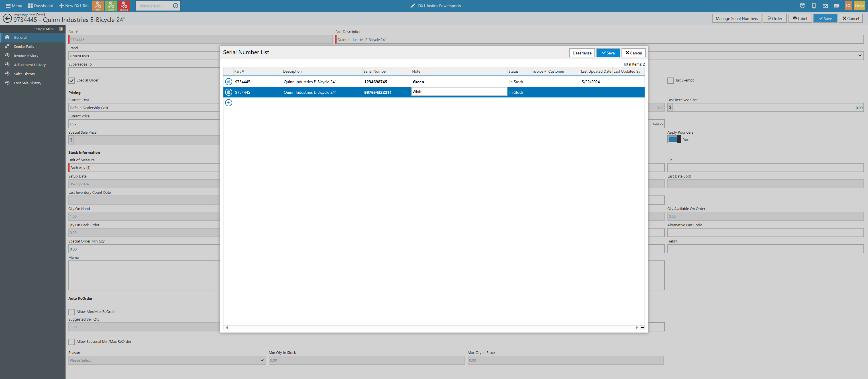Open the Season dropdown
The width and height of the screenshot is (868, 379).
click(x=167, y=360)
